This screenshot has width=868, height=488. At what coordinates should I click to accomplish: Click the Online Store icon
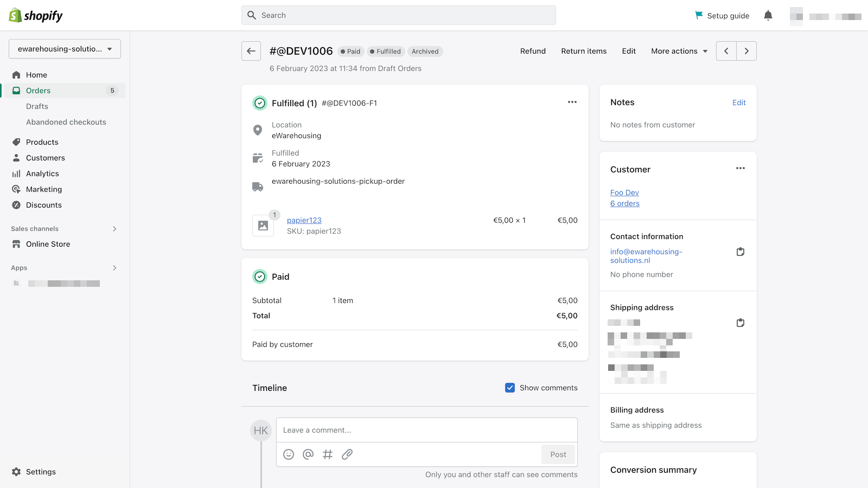click(x=16, y=244)
